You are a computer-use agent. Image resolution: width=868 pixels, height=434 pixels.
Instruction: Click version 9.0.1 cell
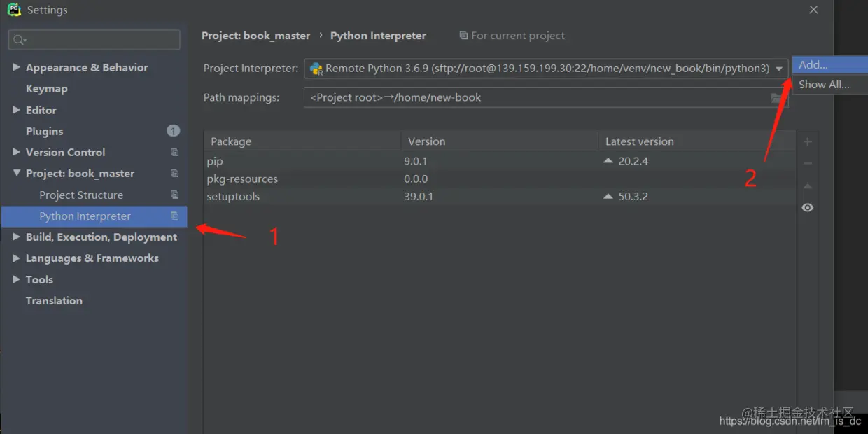[416, 161]
